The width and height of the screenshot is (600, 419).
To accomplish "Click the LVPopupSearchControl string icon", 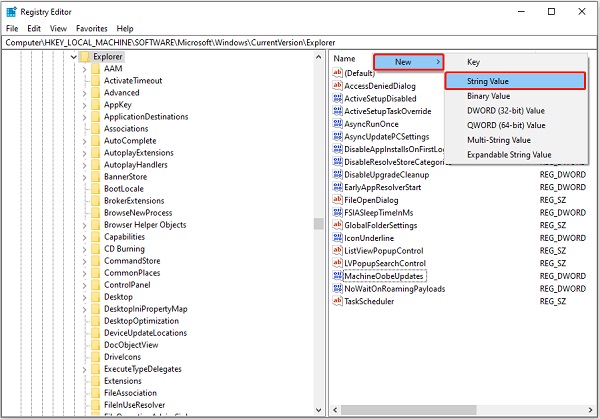I will [x=338, y=263].
